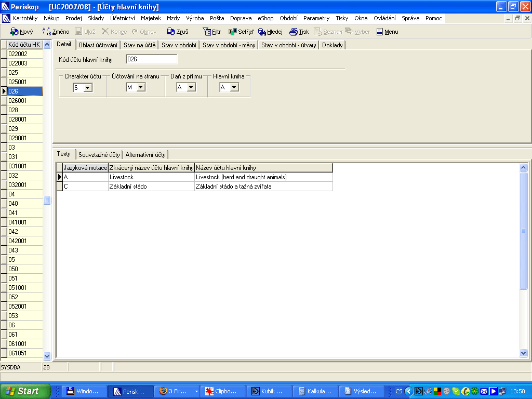Open the Filtr filter tool
Image resolution: width=532 pixels, height=399 pixels.
pyautogui.click(x=206, y=32)
